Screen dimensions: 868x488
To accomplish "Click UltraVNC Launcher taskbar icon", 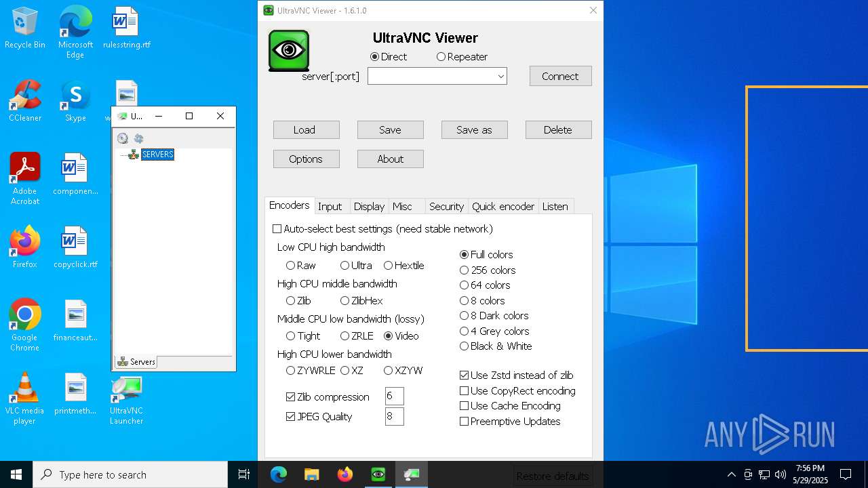I will click(412, 474).
